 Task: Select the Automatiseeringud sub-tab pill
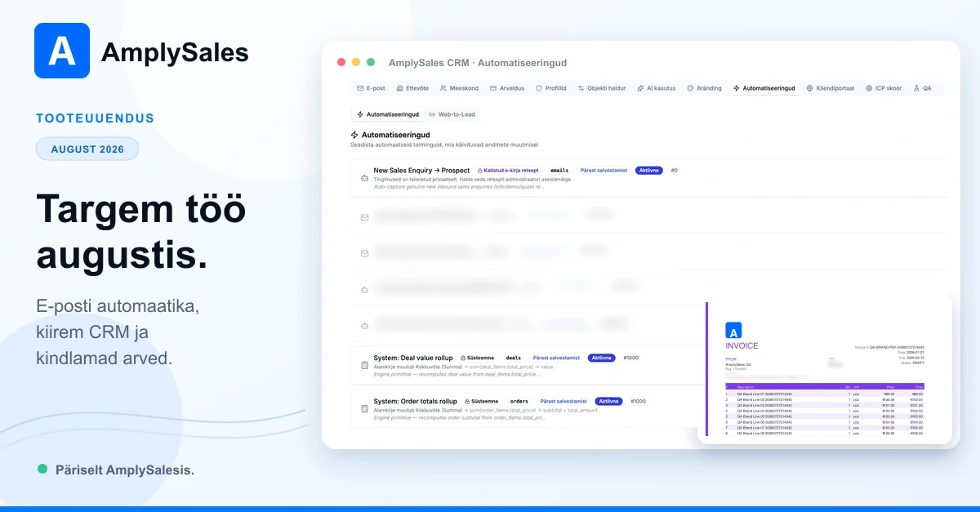(x=388, y=114)
